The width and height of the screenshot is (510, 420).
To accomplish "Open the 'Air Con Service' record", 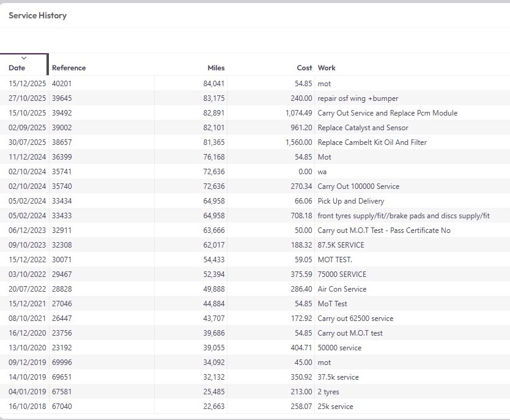I will 342,289.
